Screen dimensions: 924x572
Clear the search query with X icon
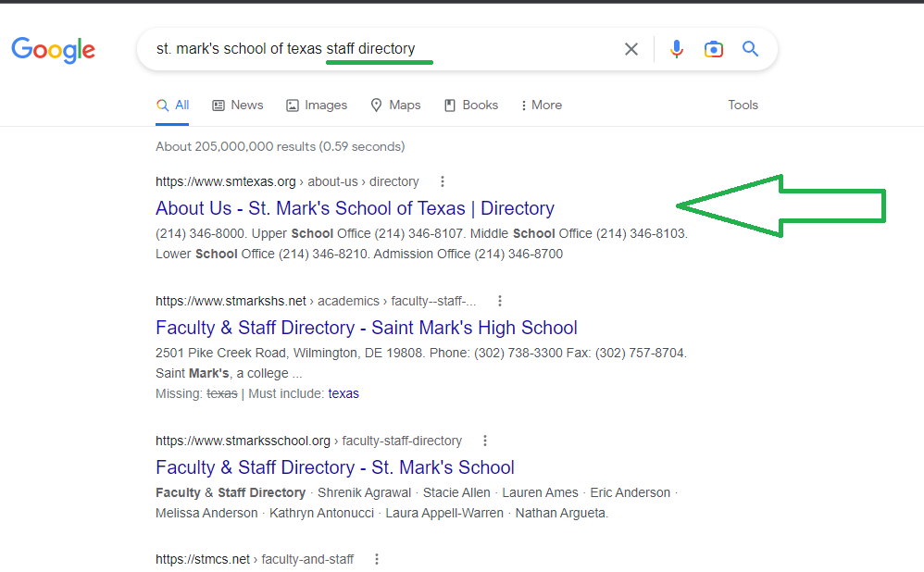[x=631, y=49]
